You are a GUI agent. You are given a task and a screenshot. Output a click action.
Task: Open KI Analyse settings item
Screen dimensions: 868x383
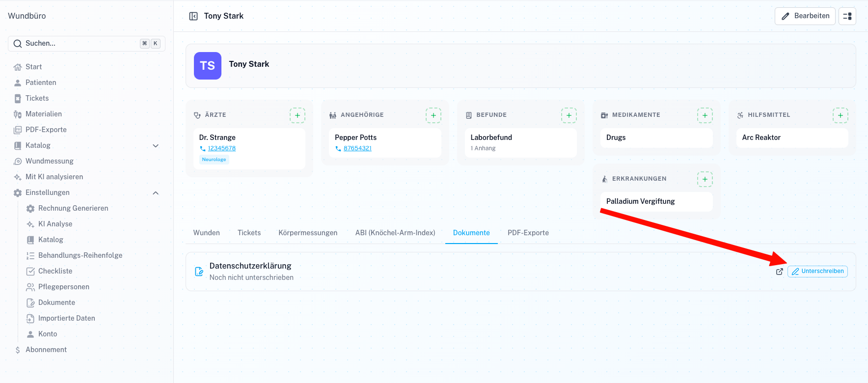click(x=55, y=224)
